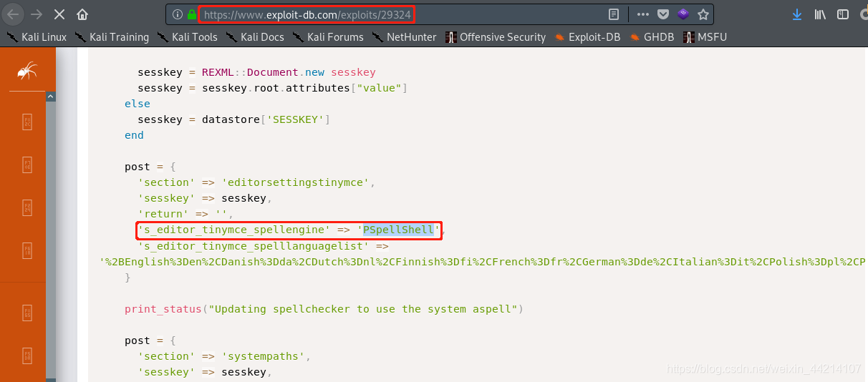This screenshot has height=382, width=868.
Task: Open the browser home page
Action: point(83,14)
